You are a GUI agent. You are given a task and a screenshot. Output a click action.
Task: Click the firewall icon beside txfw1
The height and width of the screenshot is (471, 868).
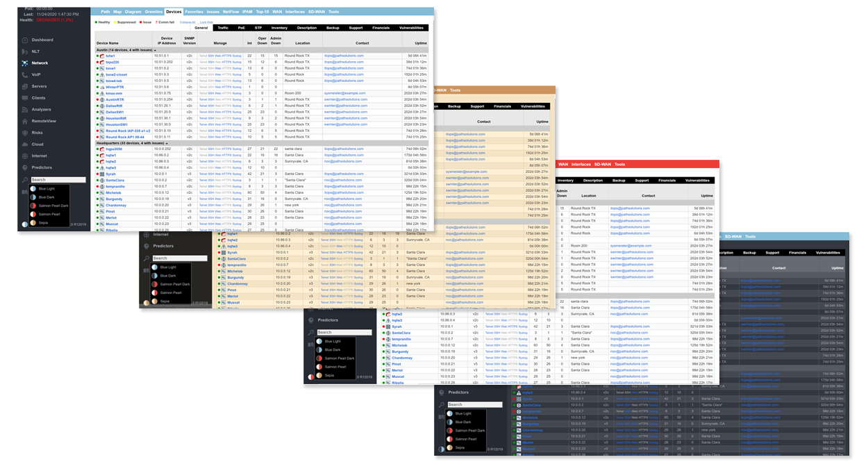click(102, 56)
